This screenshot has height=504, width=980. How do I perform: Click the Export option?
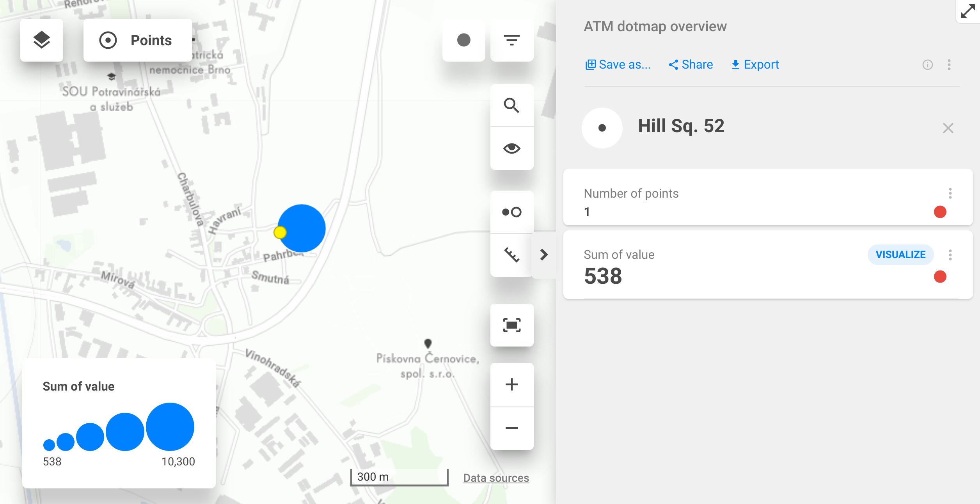(755, 65)
